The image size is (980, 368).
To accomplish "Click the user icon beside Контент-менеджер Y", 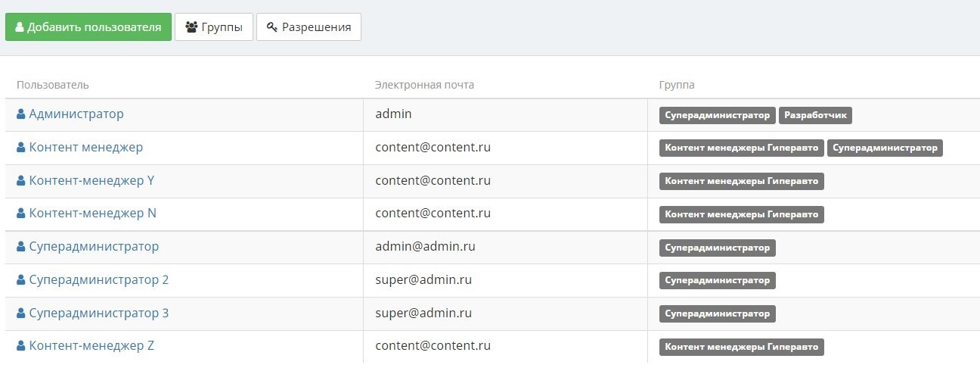I will tap(21, 181).
